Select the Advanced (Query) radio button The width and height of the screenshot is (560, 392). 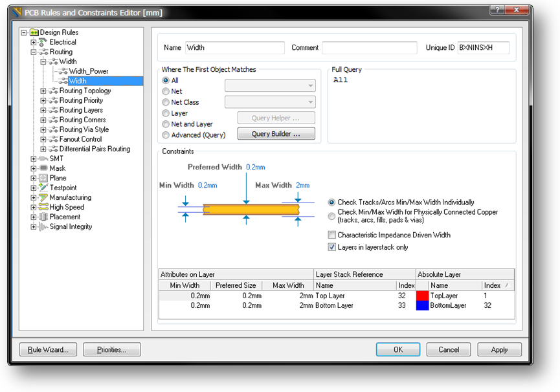tap(166, 135)
